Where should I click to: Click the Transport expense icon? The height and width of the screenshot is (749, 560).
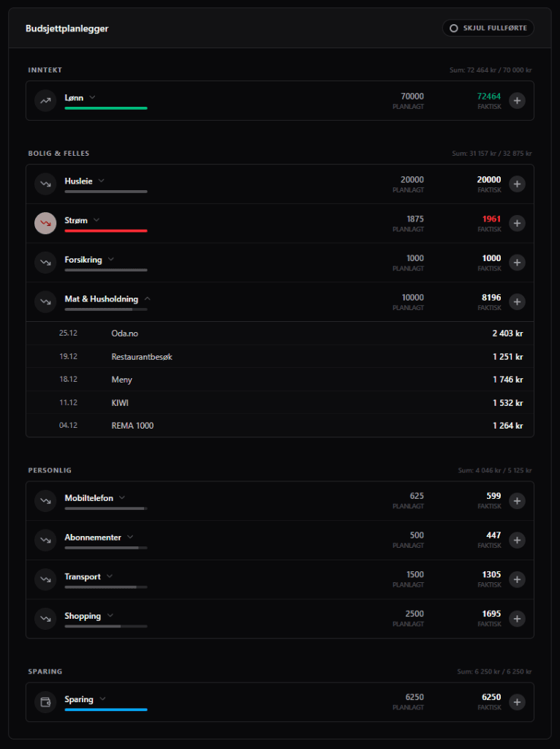click(x=45, y=579)
